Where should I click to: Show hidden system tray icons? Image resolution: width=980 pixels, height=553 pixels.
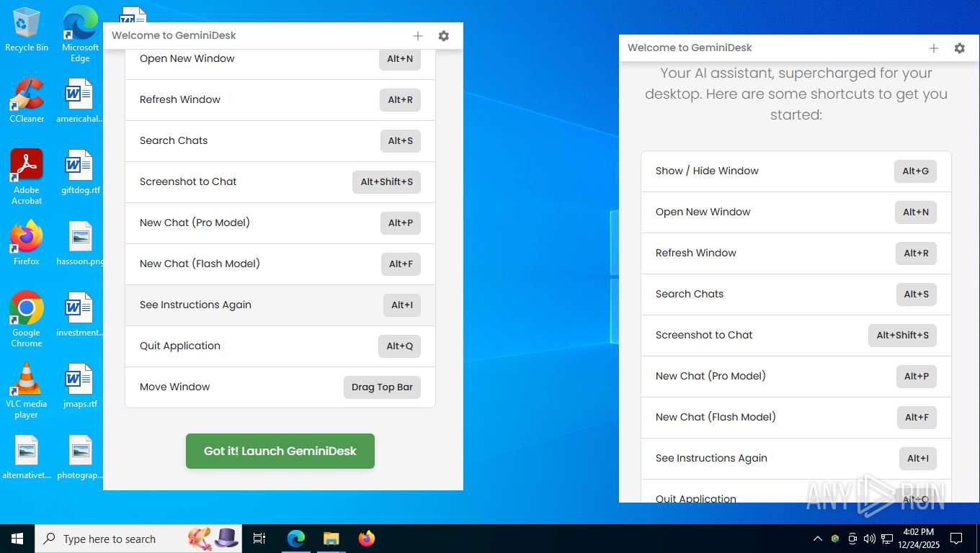[x=818, y=539]
